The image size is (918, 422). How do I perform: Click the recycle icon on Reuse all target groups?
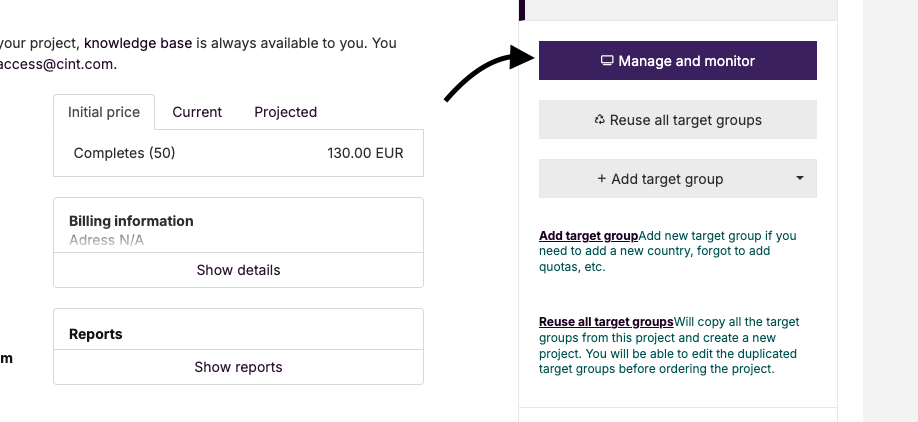pyautogui.click(x=600, y=119)
